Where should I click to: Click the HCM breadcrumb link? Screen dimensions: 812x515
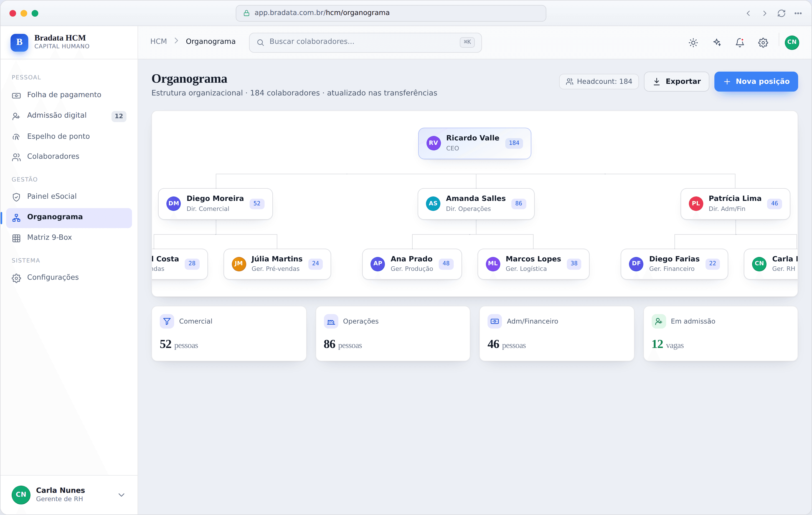click(158, 42)
